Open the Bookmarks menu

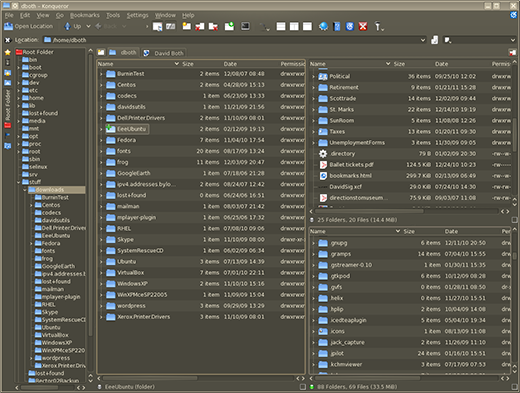coord(85,15)
